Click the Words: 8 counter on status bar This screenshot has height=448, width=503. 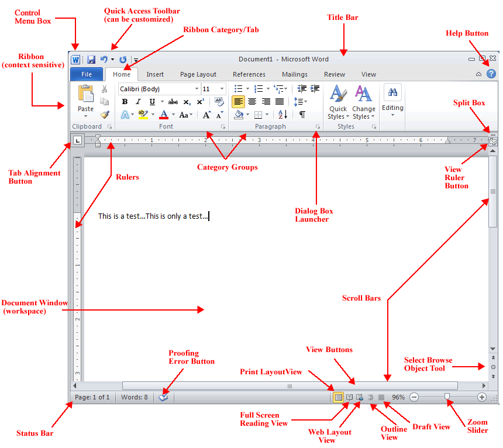pos(134,397)
